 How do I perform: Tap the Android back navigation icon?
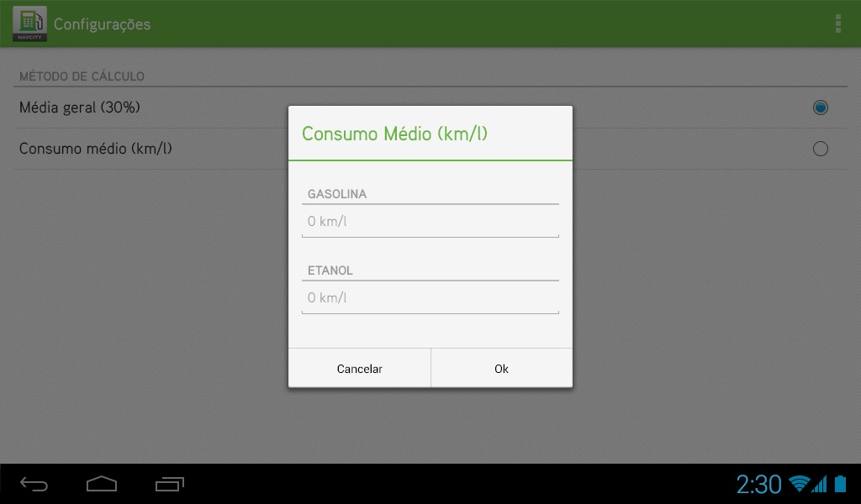[x=34, y=484]
